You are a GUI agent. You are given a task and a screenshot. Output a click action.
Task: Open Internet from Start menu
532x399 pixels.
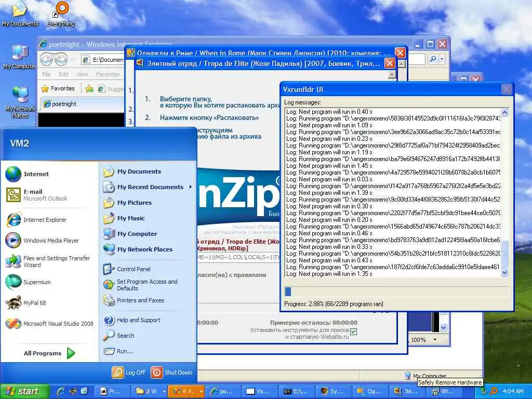point(27,174)
